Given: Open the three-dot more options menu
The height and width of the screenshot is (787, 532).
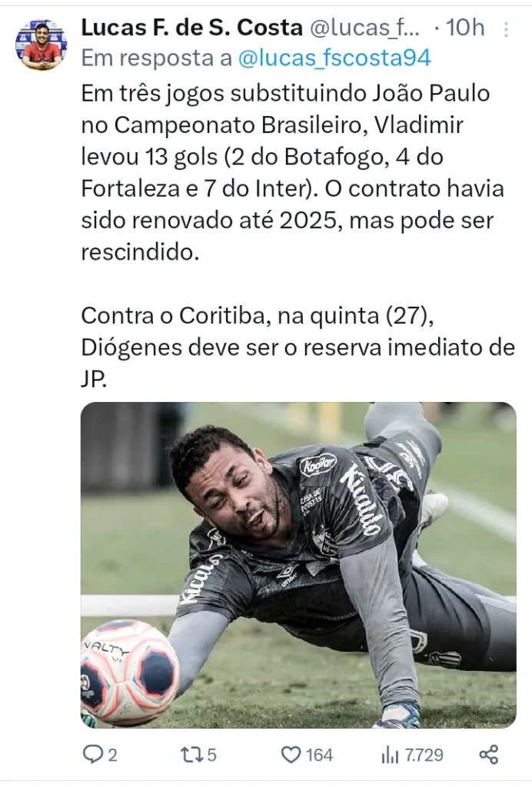Looking at the screenshot, I should click(x=506, y=29).
